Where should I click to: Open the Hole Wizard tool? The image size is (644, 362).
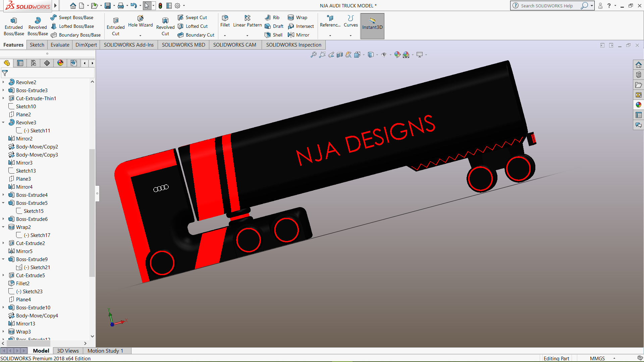tap(140, 21)
